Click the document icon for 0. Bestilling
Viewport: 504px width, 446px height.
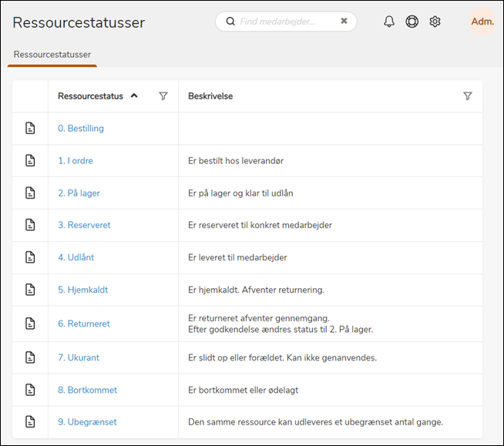[30, 129]
